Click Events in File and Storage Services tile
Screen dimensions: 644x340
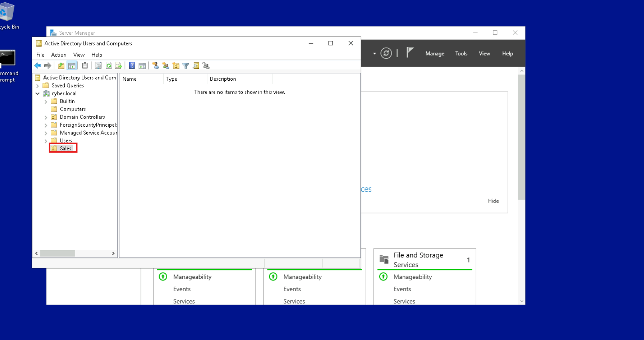[402, 289]
